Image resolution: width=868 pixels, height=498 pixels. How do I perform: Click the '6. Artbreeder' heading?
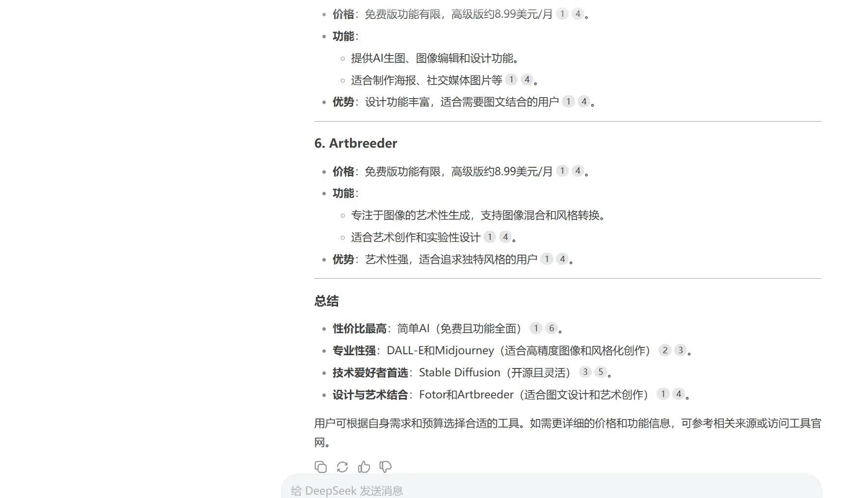click(x=356, y=143)
